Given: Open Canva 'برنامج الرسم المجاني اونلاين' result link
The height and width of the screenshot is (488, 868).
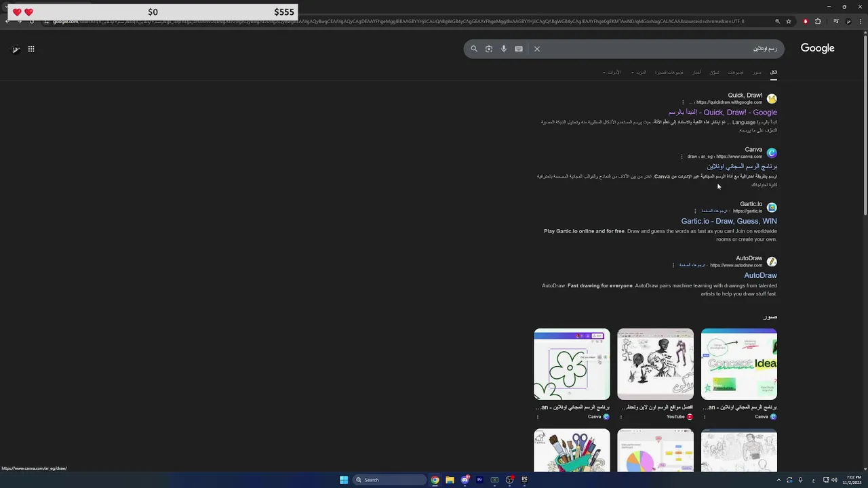Looking at the screenshot, I should click(742, 167).
